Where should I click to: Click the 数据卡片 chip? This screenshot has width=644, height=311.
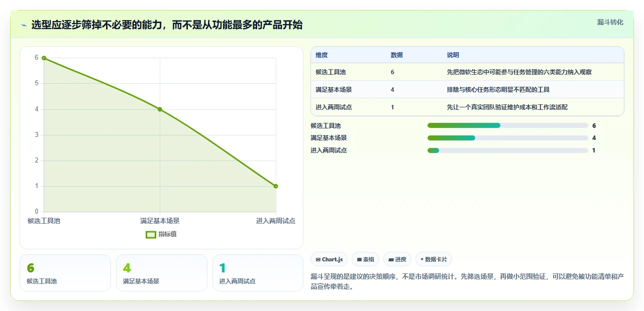point(434,259)
